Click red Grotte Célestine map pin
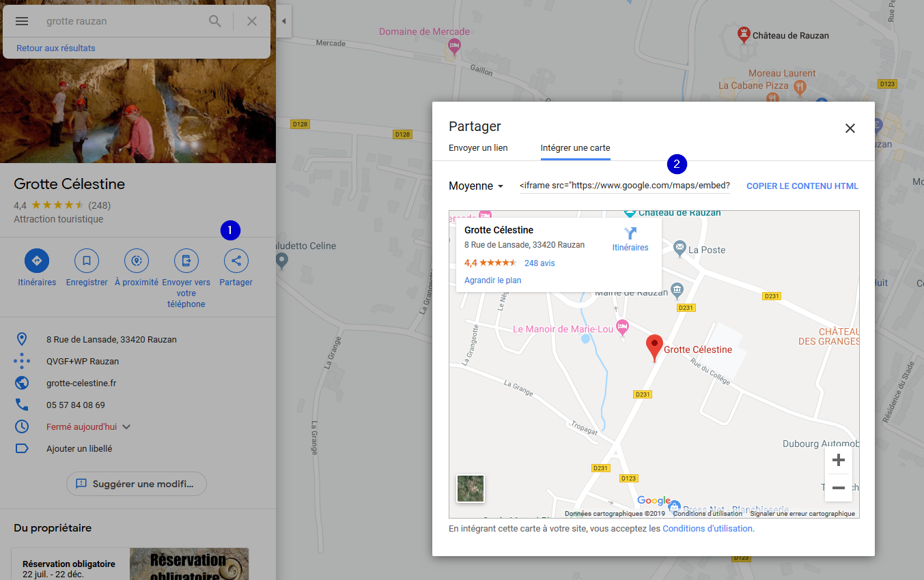Screen dimensions: 924x580 (654, 348)
